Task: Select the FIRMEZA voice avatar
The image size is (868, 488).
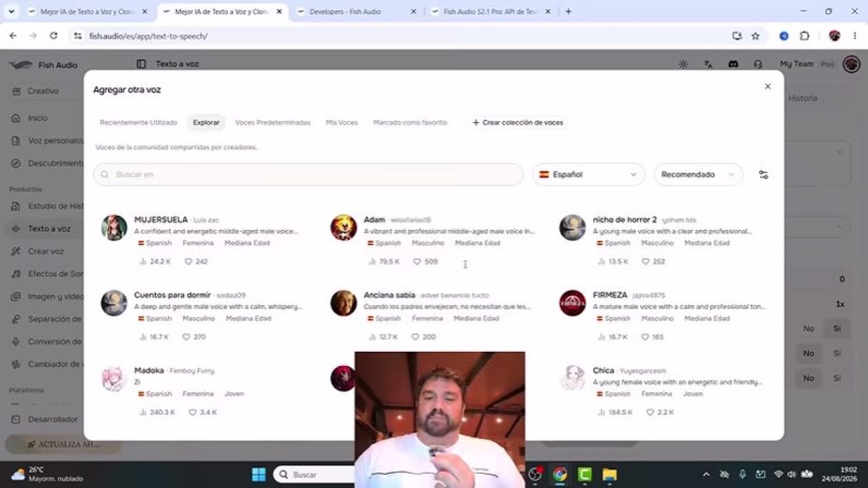Action: pos(572,303)
